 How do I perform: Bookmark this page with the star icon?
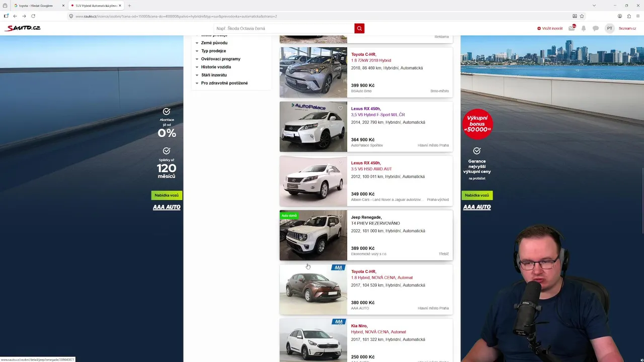tap(582, 16)
